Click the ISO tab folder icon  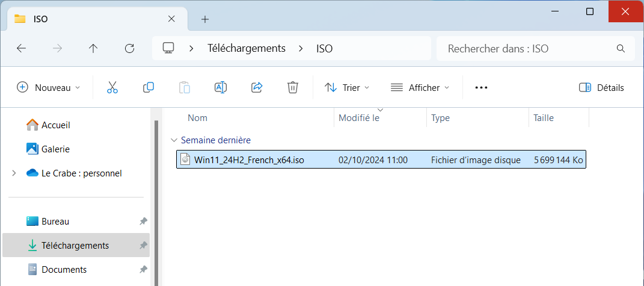pyautogui.click(x=20, y=19)
